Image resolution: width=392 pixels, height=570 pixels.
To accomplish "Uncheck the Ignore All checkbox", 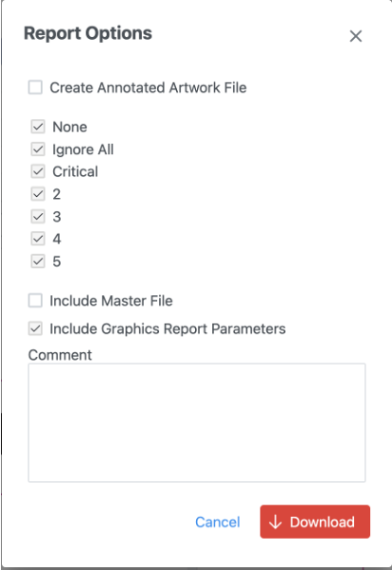I will pyautogui.click(x=38, y=150).
